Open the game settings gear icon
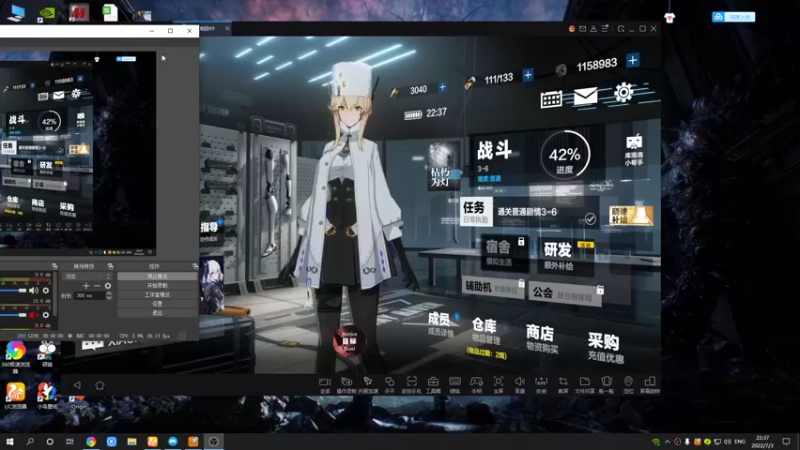The width and height of the screenshot is (800, 450). [623, 93]
